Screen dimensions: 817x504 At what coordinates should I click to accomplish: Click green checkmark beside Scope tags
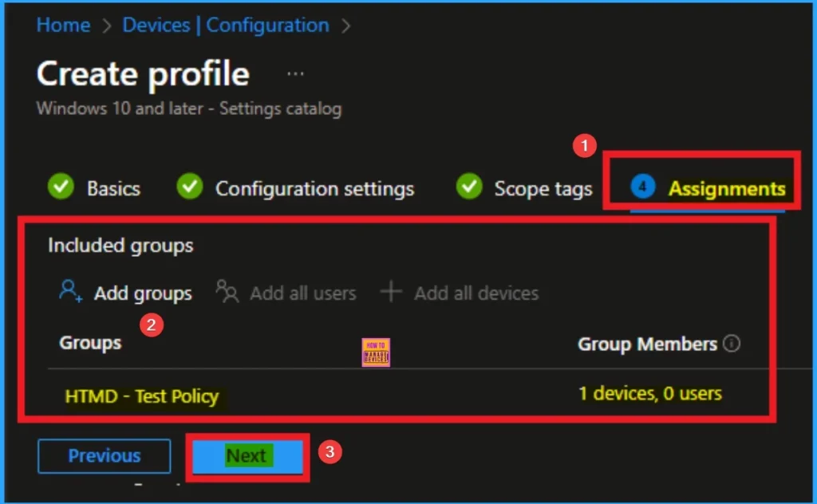(469, 187)
